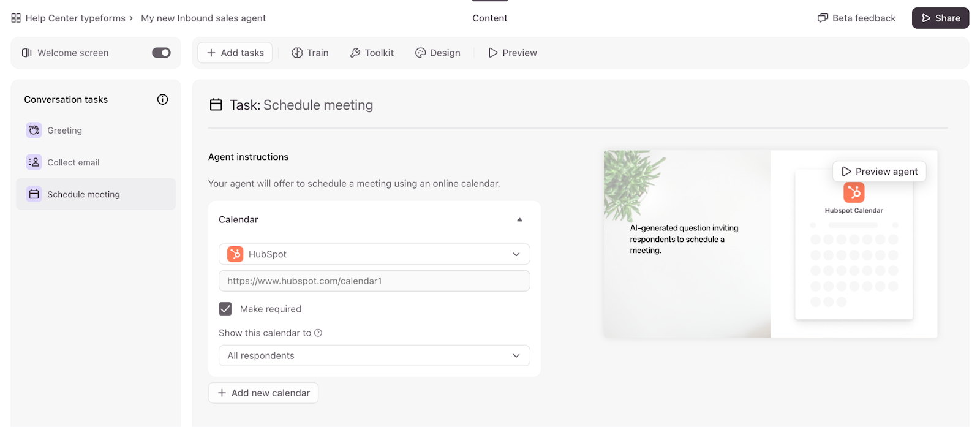The image size is (980, 427).
Task: Uncheck the Make required checkbox
Action: click(225, 309)
